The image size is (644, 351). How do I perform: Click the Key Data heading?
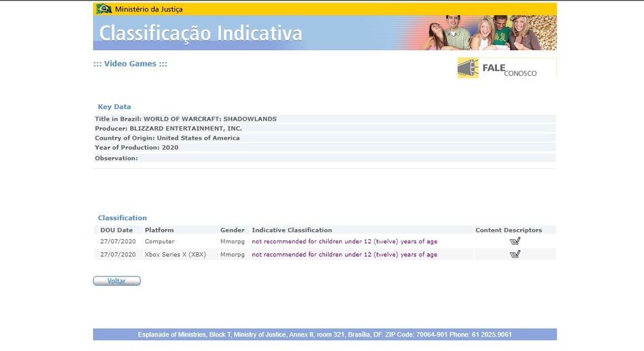point(114,107)
